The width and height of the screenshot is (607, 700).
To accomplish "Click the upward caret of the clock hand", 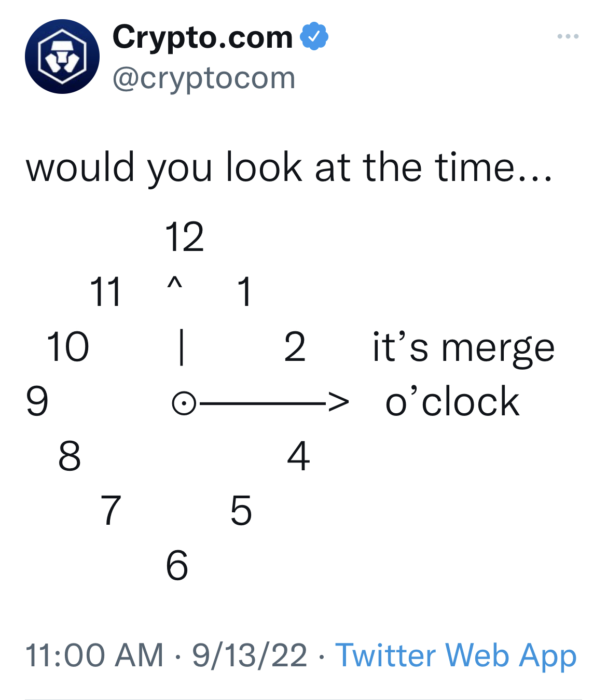I will (x=175, y=283).
